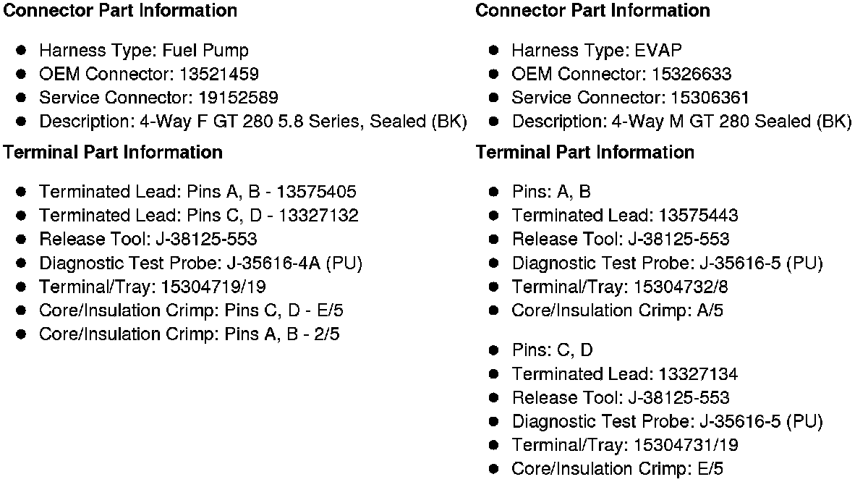The width and height of the screenshot is (868, 482).
Task: Click Core/Insulation Crimp Pins A, B 2/5
Action: [190, 334]
